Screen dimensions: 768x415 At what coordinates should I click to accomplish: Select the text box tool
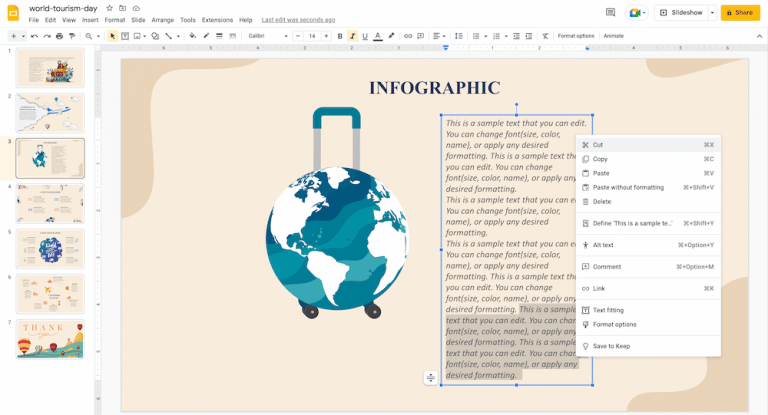tap(125, 36)
